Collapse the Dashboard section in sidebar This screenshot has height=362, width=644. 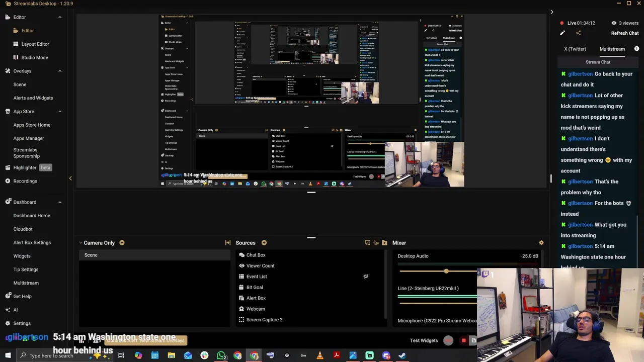tap(59, 202)
